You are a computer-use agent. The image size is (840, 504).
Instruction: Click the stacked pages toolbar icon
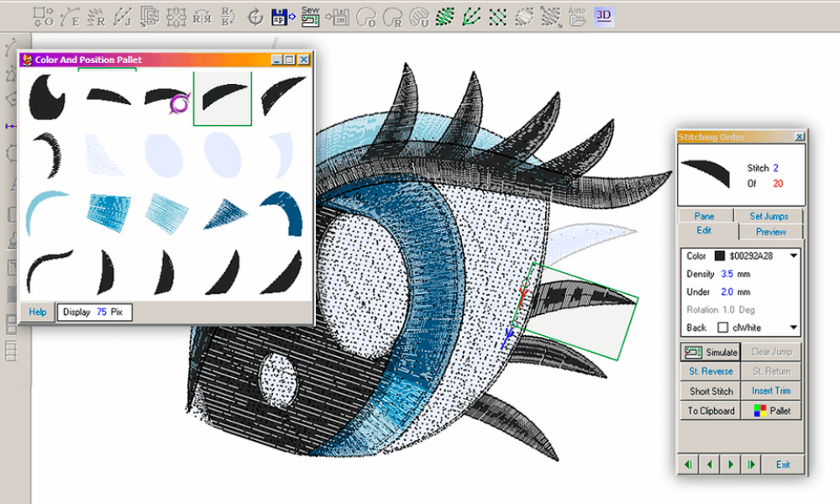(150, 17)
